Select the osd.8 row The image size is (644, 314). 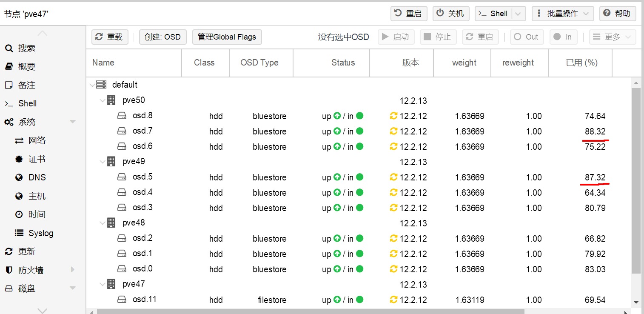click(359, 116)
